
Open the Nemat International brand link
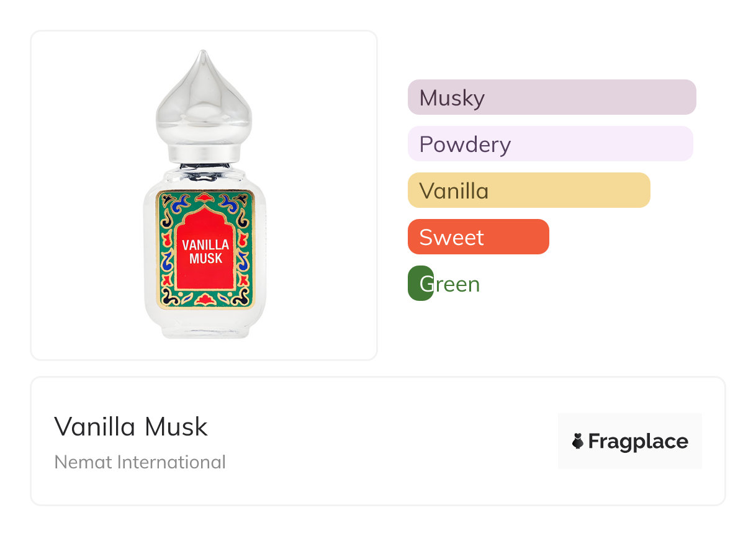pos(140,462)
